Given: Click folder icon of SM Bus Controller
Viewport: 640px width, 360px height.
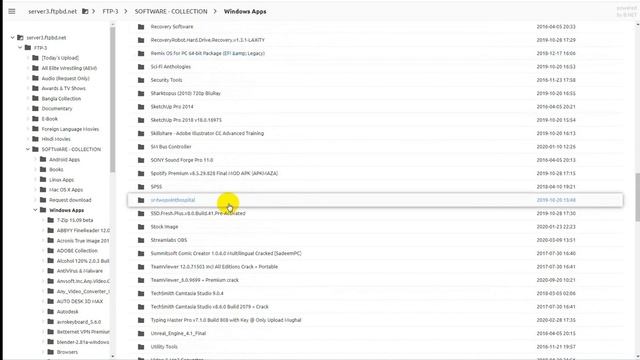Looking at the screenshot, I should (141, 147).
